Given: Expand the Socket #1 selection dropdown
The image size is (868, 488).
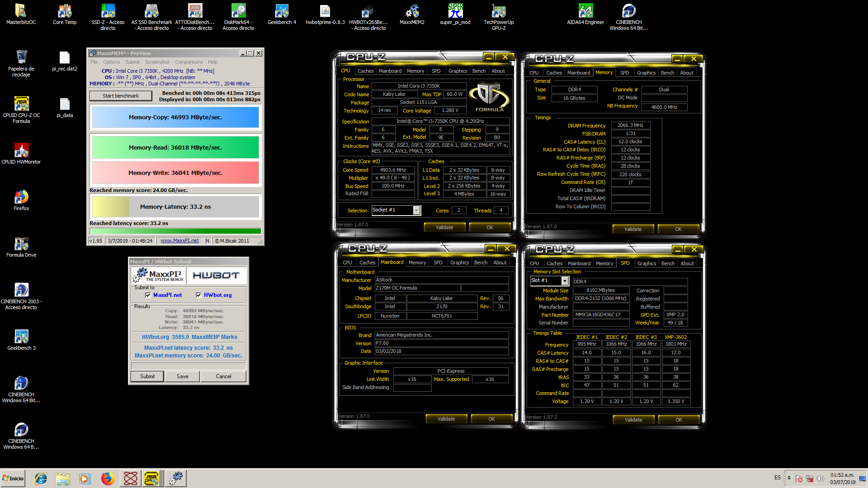Looking at the screenshot, I should [417, 210].
